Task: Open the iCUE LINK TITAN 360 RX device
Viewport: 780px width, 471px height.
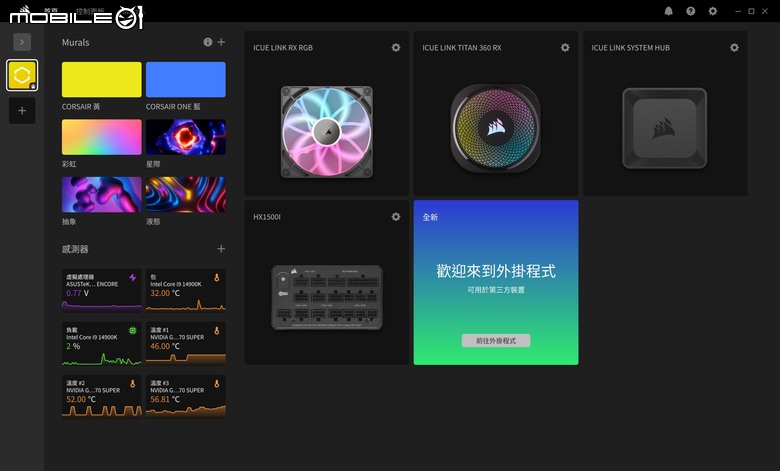Action: (x=496, y=113)
